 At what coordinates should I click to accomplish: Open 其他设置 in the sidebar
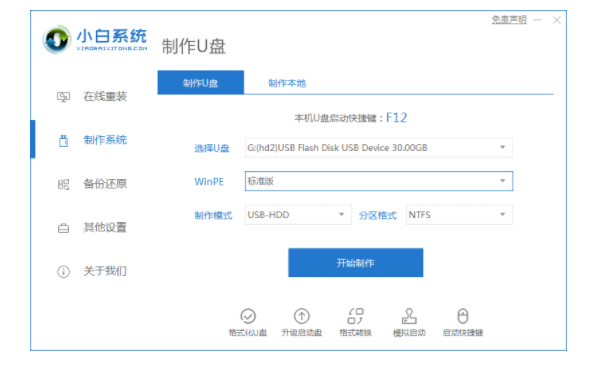(105, 227)
